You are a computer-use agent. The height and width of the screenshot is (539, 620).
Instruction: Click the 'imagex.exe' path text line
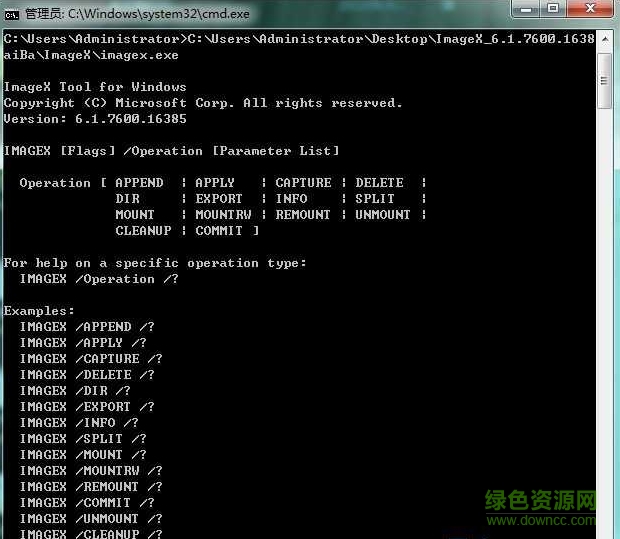(91, 55)
